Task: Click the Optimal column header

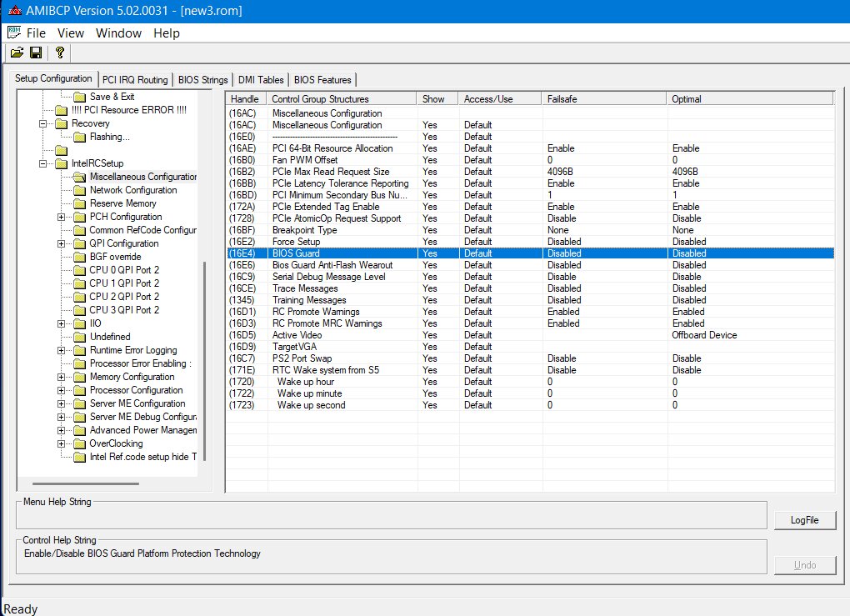Action: (750, 98)
